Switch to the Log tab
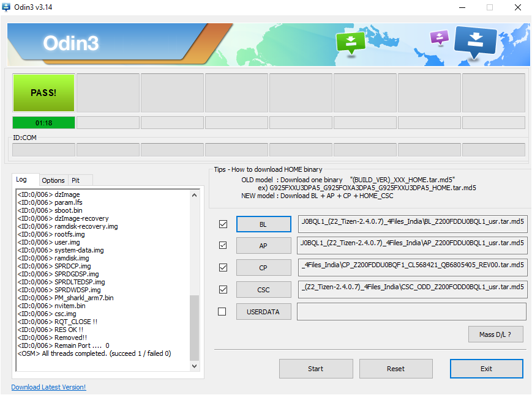Image resolution: width=532 pixels, height=395 pixels. point(21,180)
